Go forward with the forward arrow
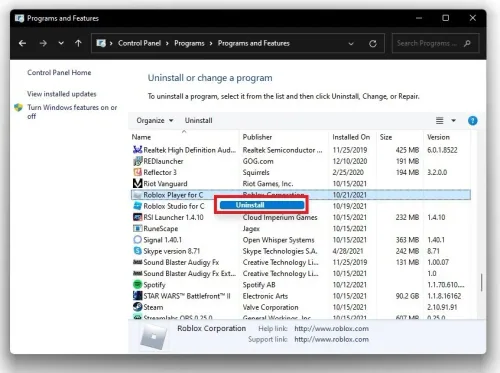Image resolution: width=500 pixels, height=373 pixels. 43,43
